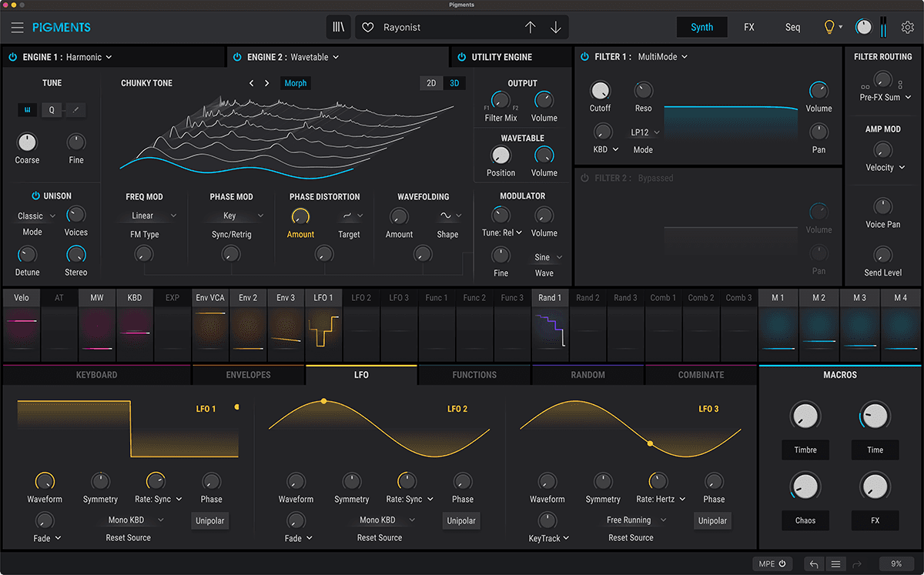
Task: Toggle the Unison power switch
Action: (35, 196)
